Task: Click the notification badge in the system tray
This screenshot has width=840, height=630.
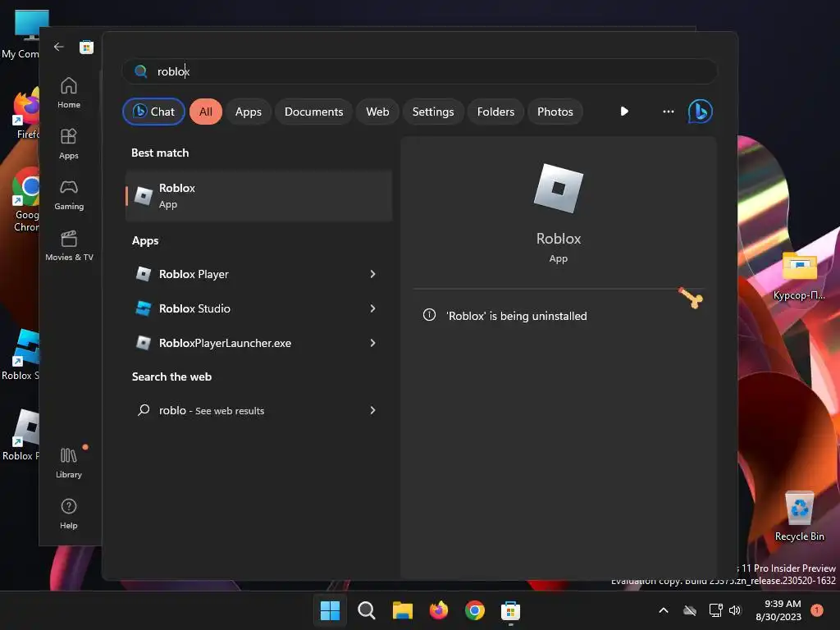Action: pos(817,610)
